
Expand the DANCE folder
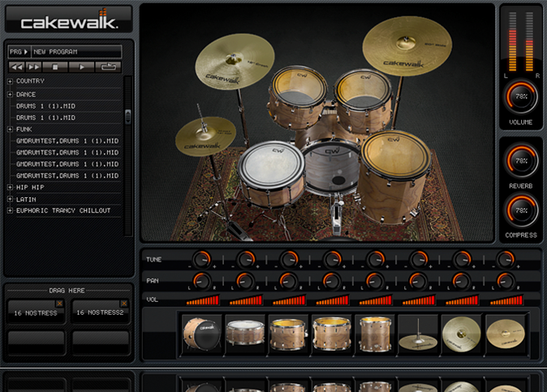10,94
